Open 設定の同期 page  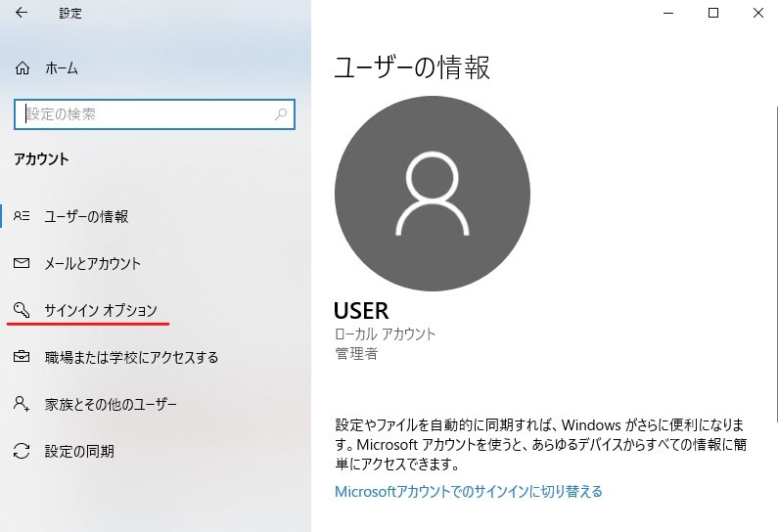[79, 451]
